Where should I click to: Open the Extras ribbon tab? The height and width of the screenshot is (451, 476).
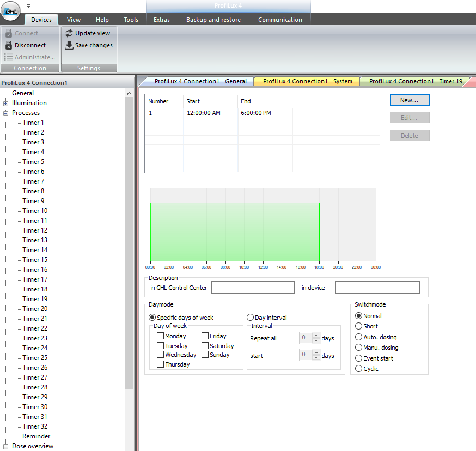[x=162, y=20]
